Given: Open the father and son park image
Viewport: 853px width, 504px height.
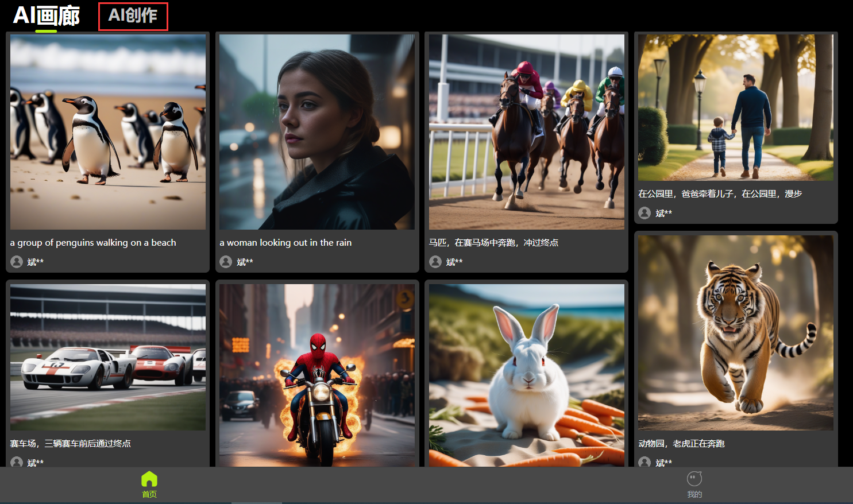Looking at the screenshot, I should pos(735,107).
